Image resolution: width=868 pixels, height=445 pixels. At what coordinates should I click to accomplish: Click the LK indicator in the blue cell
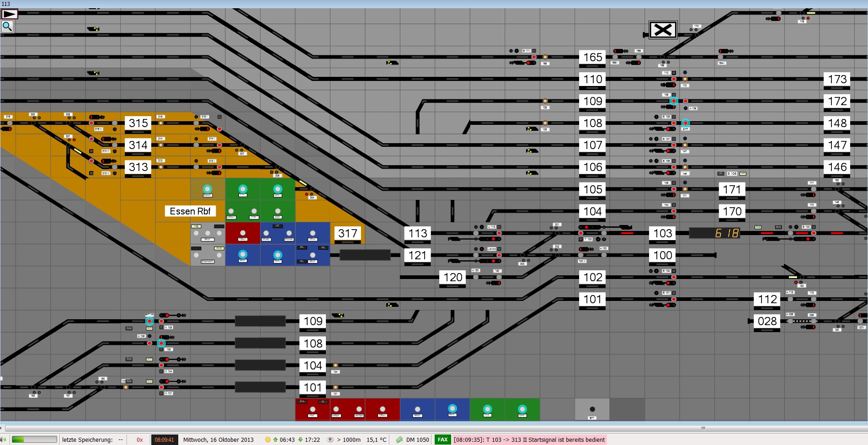[277, 226]
